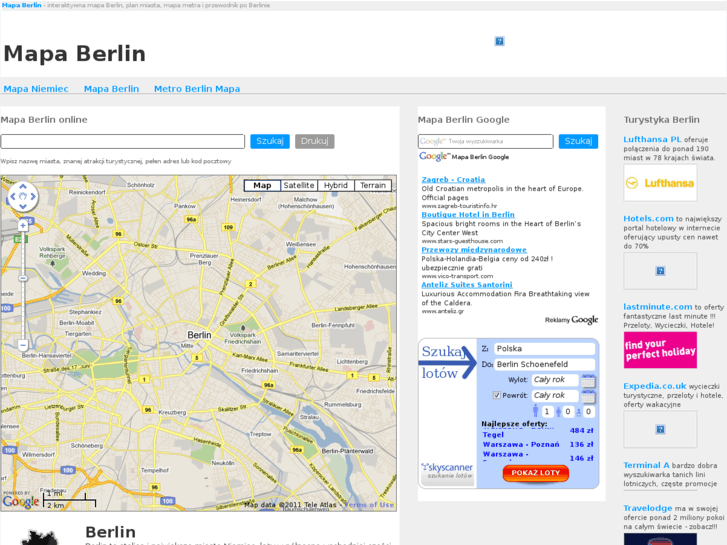Open the Hotels.com link
This screenshot has width=727, height=545.
click(648, 218)
